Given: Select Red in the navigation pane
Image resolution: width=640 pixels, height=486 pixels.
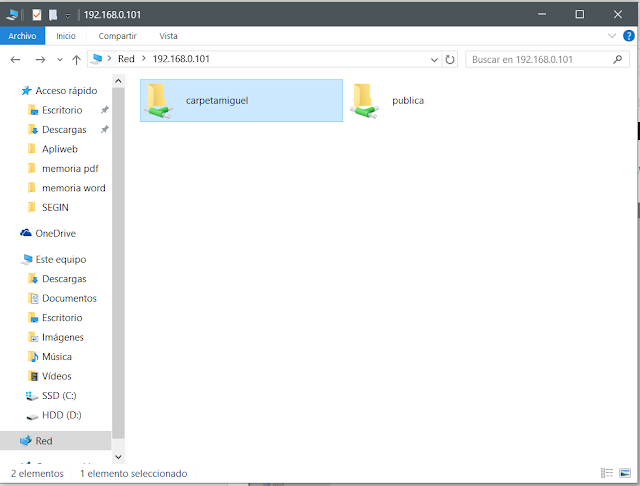Looking at the screenshot, I should pyautogui.click(x=56, y=441).
